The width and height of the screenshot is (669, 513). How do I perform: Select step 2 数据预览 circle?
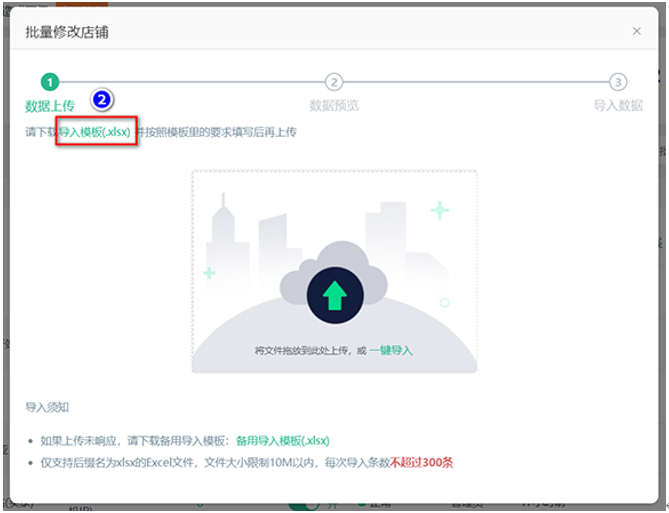click(334, 82)
